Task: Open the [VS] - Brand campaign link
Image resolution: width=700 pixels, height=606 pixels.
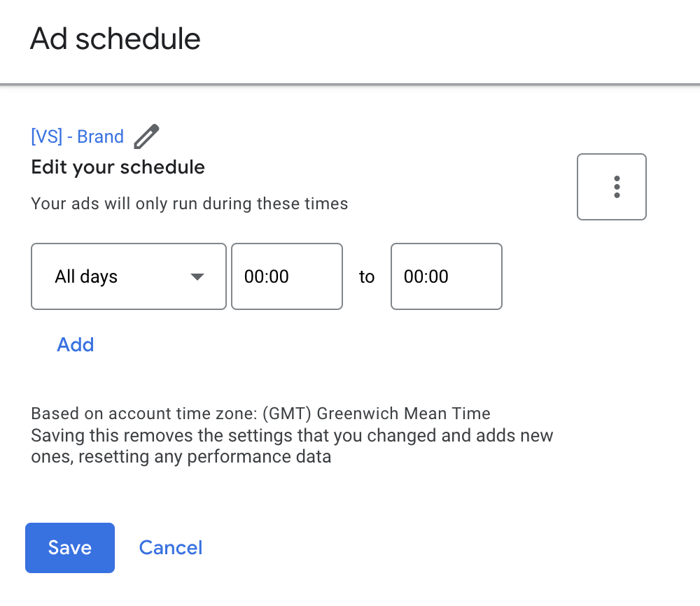Action: pos(78,136)
